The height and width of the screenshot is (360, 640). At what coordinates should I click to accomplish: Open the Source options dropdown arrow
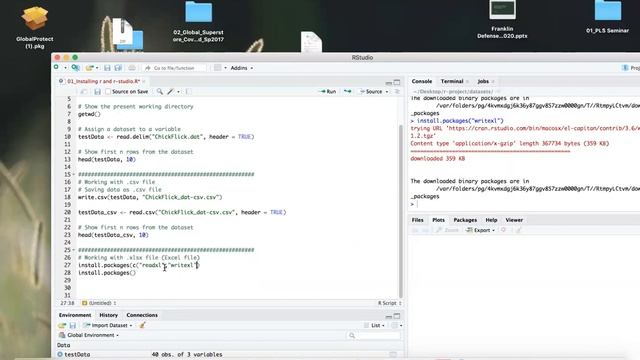point(387,92)
